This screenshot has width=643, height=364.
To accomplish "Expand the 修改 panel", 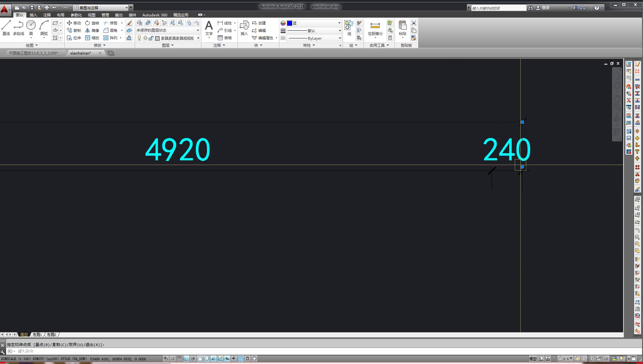I will coord(100,45).
